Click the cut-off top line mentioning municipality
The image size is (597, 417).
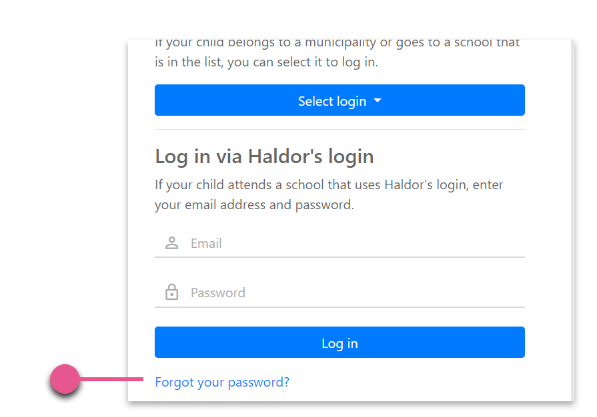[337, 43]
